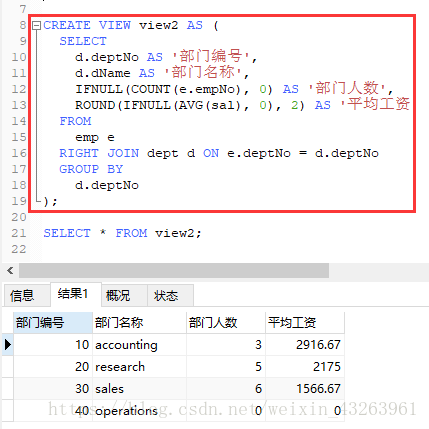The height and width of the screenshot is (429, 429).
Task: Select the 2175 average salary cell
Action: (x=305, y=367)
